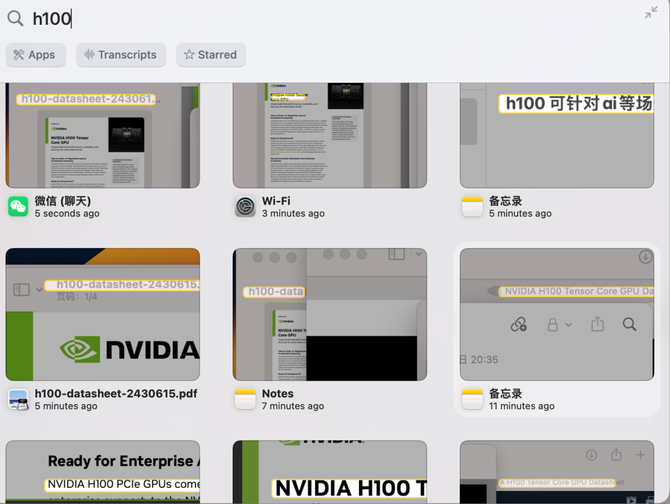The width and height of the screenshot is (670, 504).
Task: Click the Notes icon beside 备忘录 11 minutes ago
Action: [473, 399]
